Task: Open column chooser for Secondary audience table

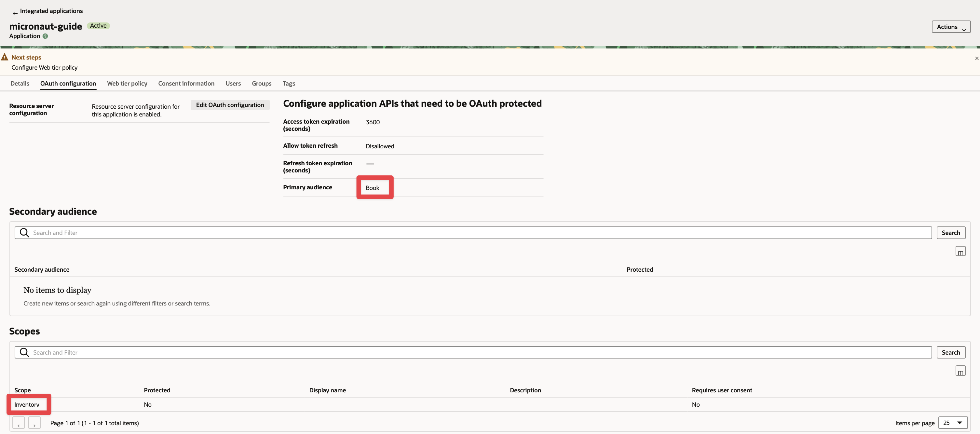Action: pos(960,251)
